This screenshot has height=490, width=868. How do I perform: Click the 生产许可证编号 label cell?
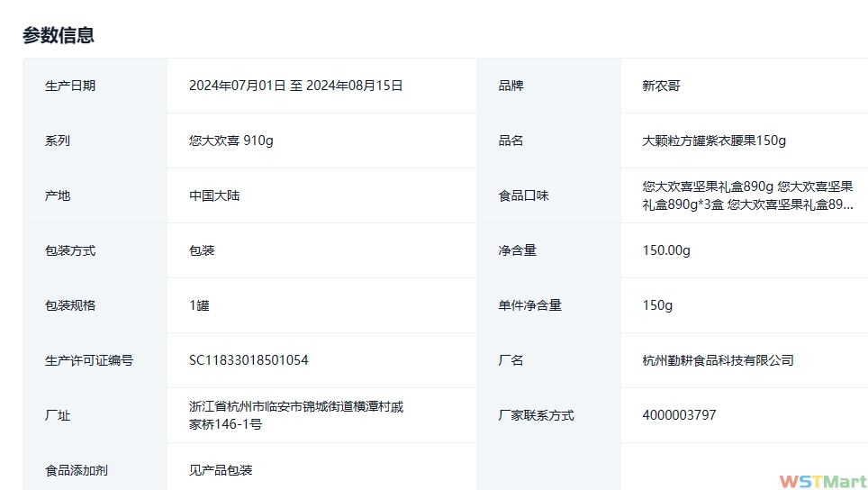tap(89, 360)
